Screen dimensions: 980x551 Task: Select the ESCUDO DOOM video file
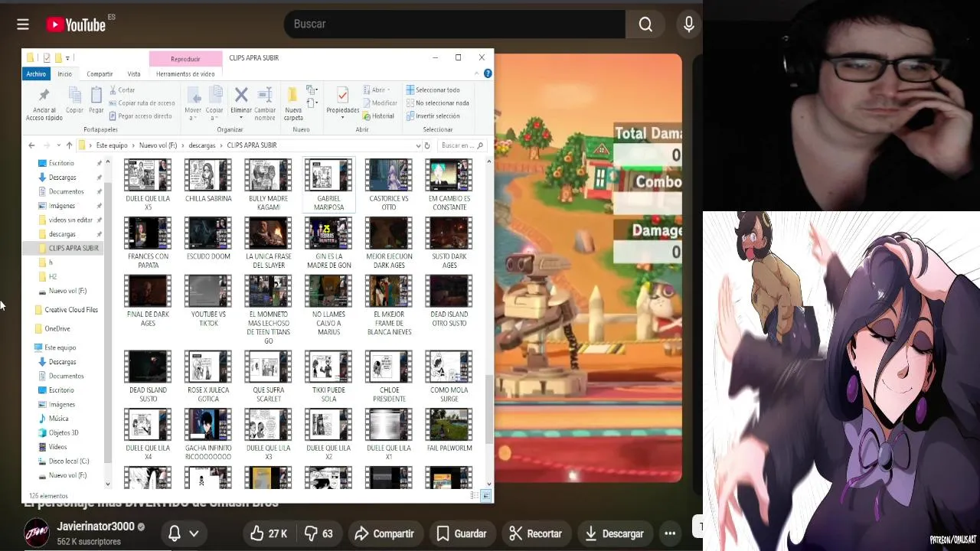[x=208, y=240]
